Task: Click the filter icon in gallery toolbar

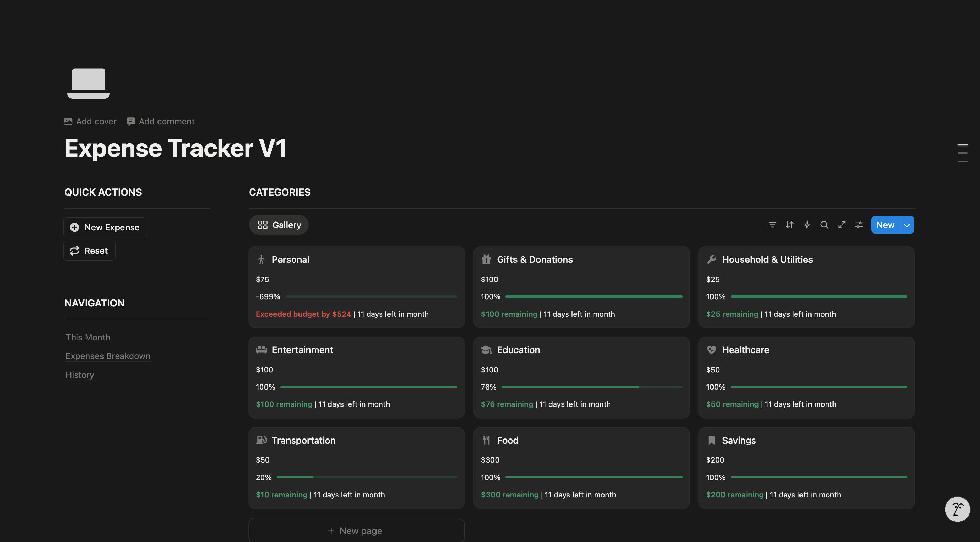Action: tap(772, 225)
